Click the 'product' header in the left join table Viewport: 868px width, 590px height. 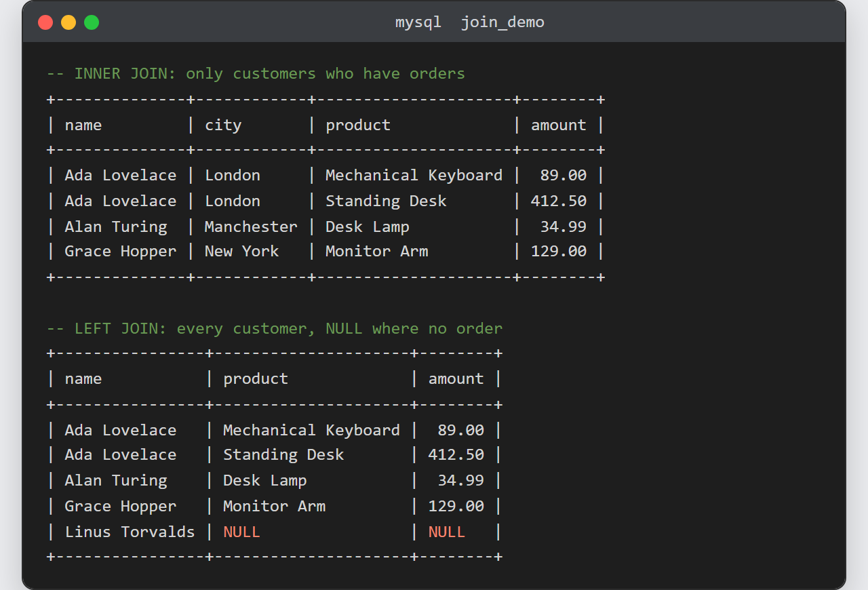pyautogui.click(x=256, y=378)
